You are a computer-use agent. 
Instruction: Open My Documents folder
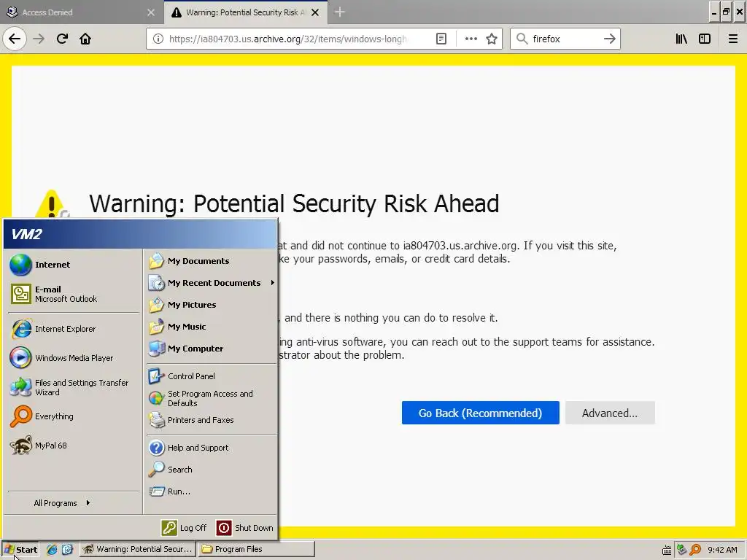[x=212, y=261]
